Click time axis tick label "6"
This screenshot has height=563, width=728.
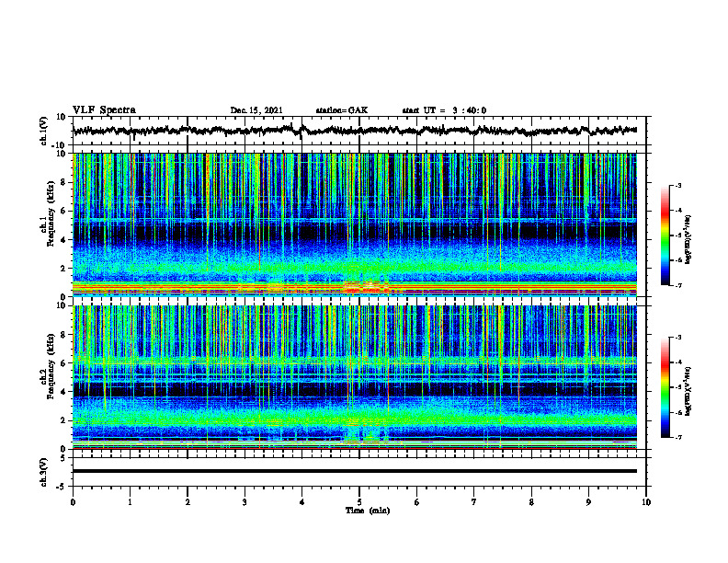coord(417,502)
